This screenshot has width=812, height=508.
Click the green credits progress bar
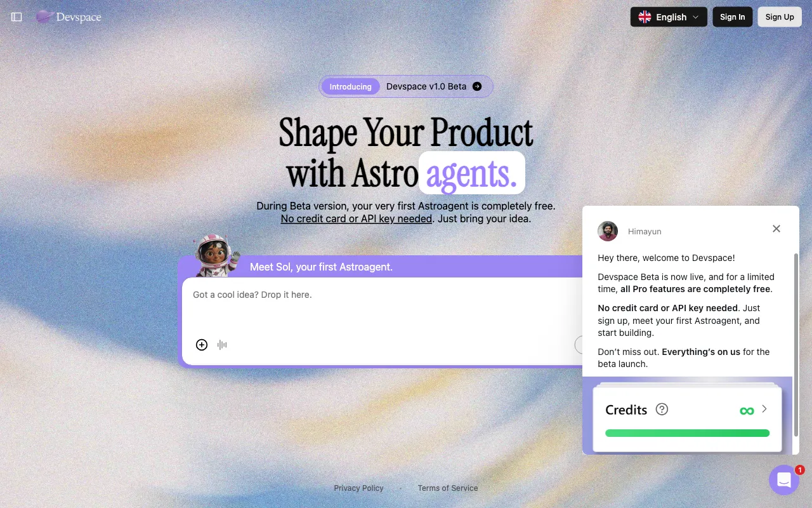[687, 433]
